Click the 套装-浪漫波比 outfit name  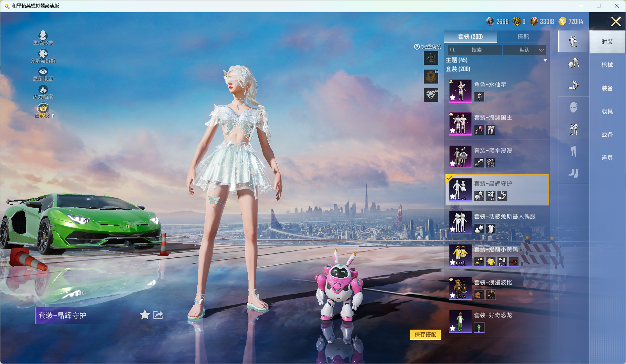tap(493, 282)
